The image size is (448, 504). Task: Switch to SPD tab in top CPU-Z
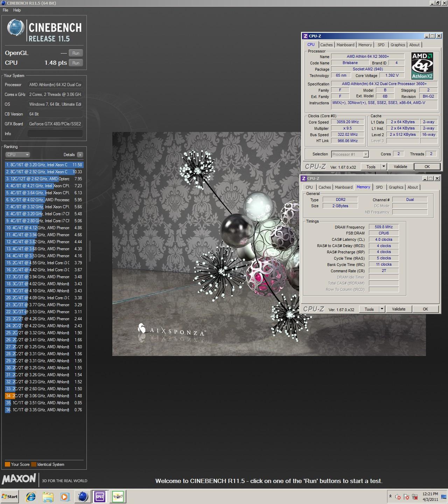[x=381, y=45]
